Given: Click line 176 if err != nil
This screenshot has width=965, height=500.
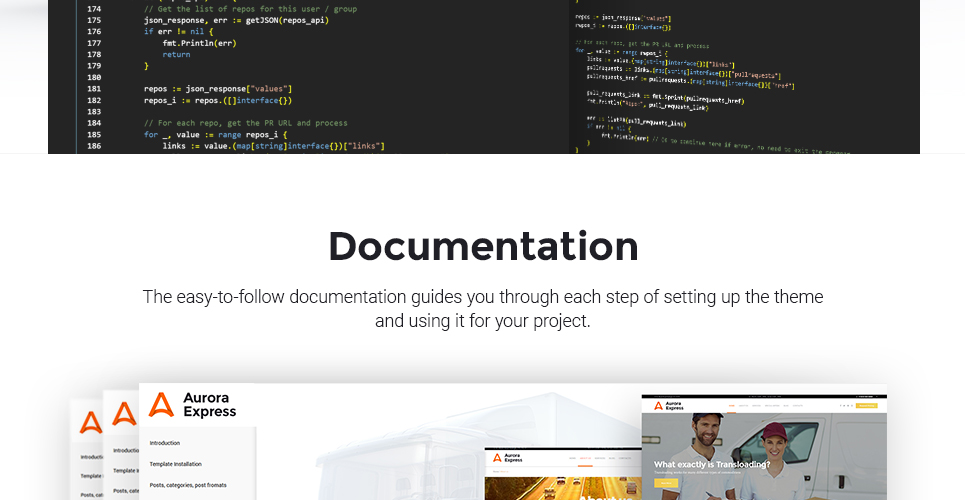Looking at the screenshot, I should point(178,31).
